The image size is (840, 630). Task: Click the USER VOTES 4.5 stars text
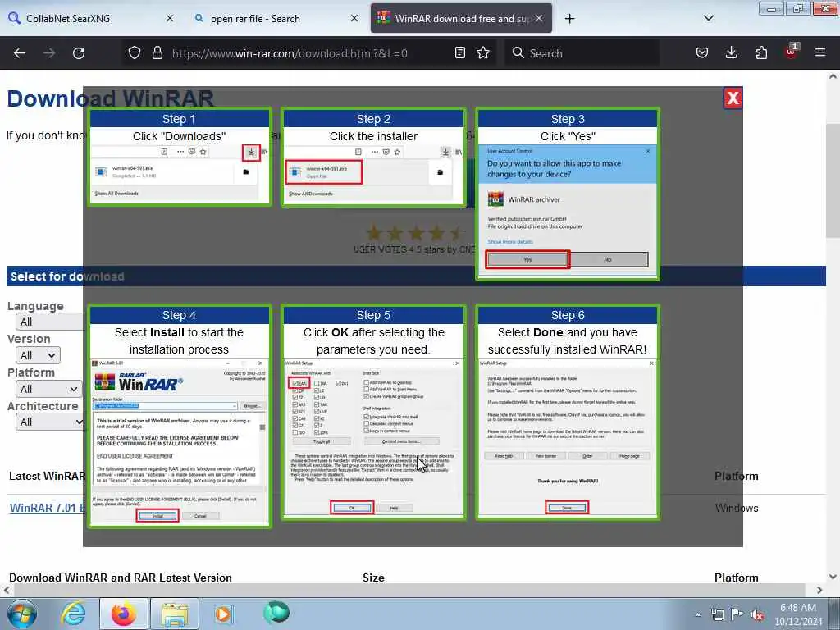point(414,249)
